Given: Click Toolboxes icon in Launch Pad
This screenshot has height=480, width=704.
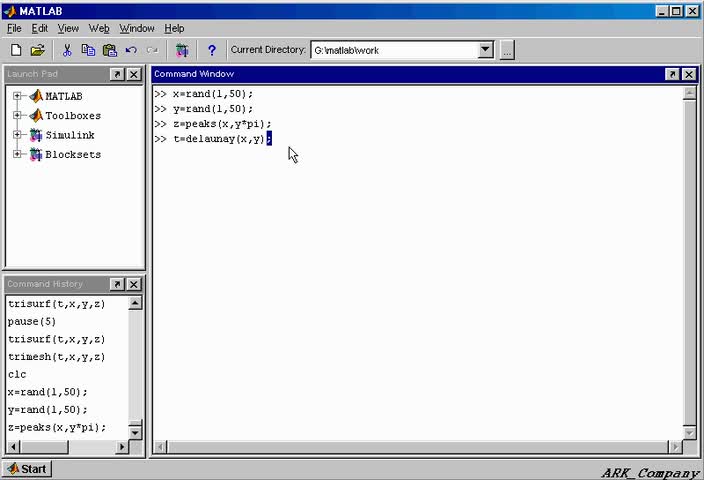Looking at the screenshot, I should (x=36, y=115).
